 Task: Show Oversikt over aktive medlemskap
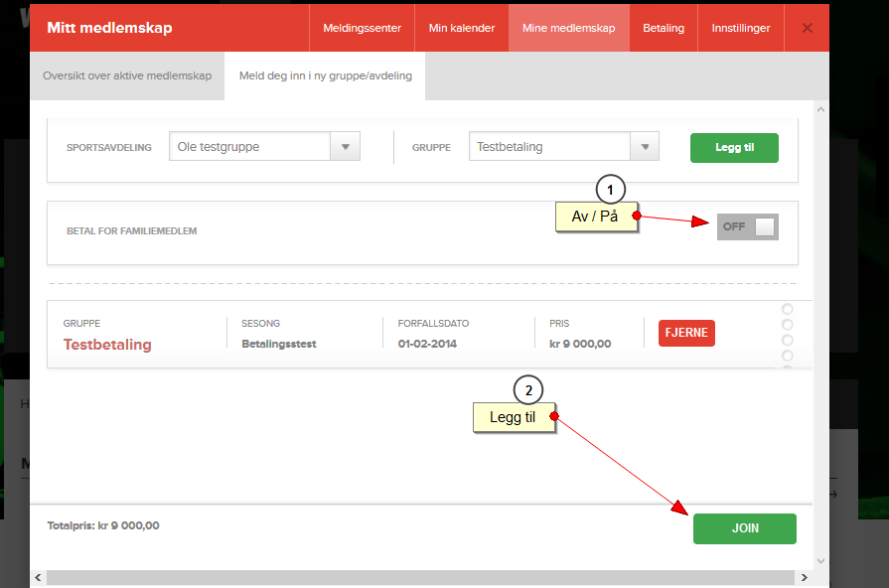[127, 75]
